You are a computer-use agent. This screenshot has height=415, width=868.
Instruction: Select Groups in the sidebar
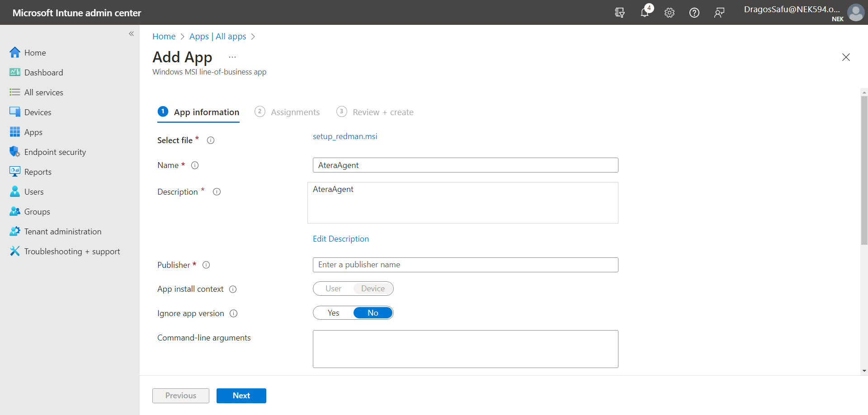coord(38,211)
